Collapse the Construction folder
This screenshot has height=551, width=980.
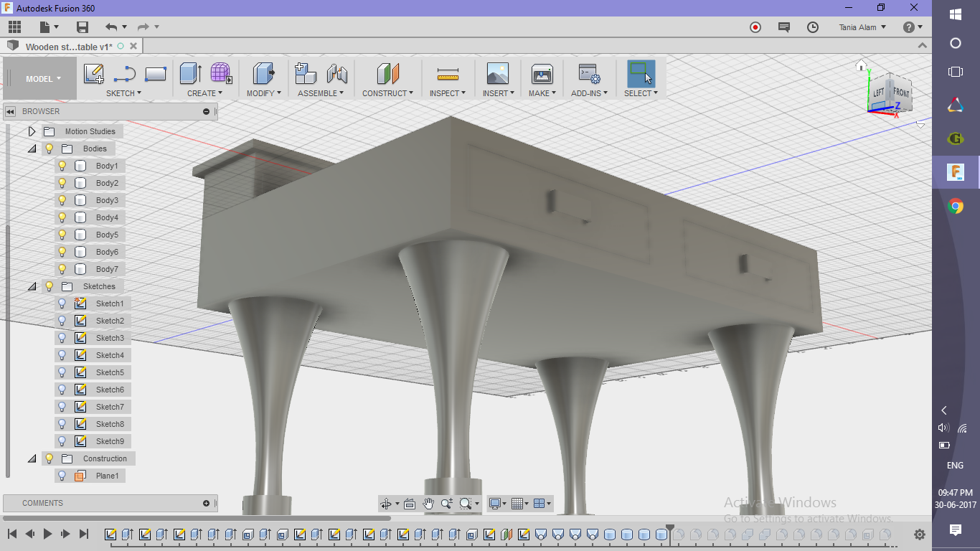32,458
